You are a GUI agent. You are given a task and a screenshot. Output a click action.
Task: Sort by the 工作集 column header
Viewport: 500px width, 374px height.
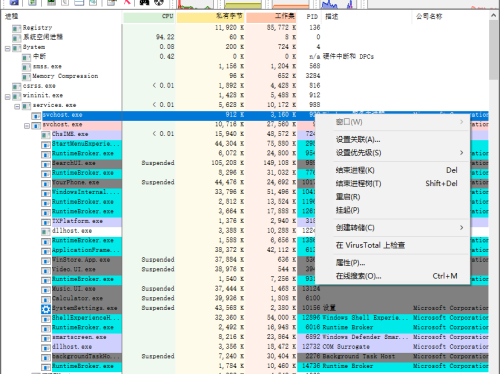[271, 17]
